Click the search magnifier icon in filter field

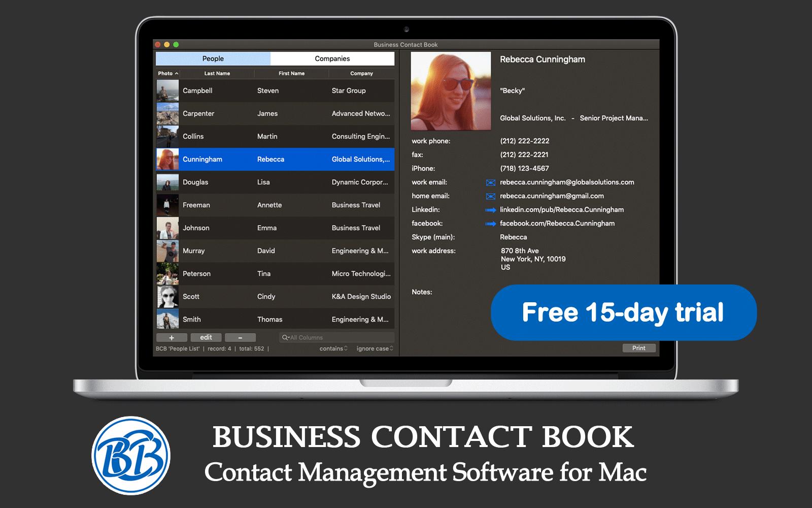click(x=285, y=337)
